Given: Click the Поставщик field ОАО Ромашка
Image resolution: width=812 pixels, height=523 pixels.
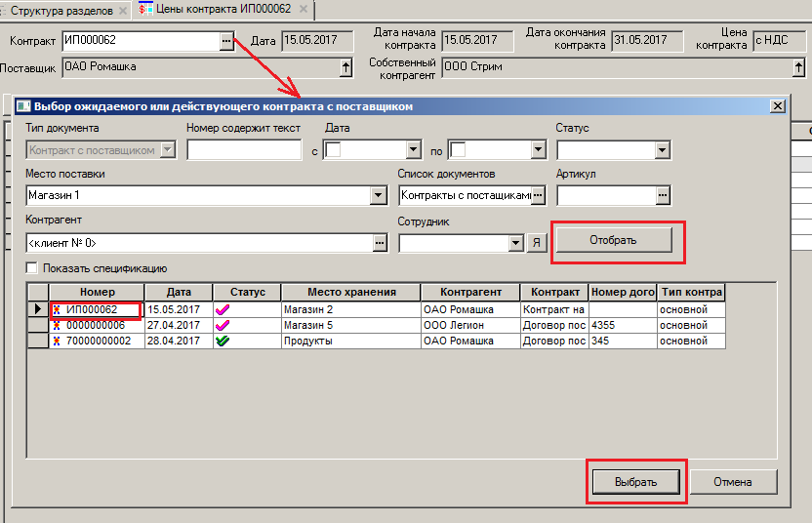Looking at the screenshot, I should 201,67.
